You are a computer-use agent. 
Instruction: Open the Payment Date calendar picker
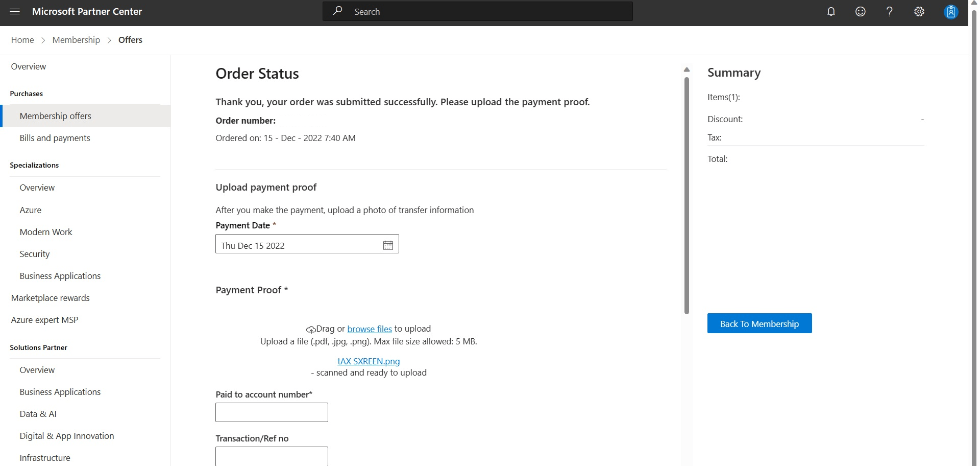coord(388,245)
